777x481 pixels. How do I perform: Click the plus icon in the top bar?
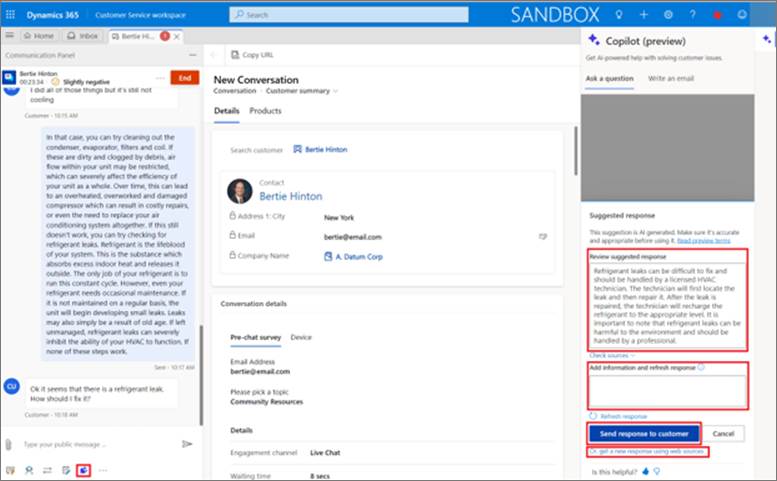(643, 15)
